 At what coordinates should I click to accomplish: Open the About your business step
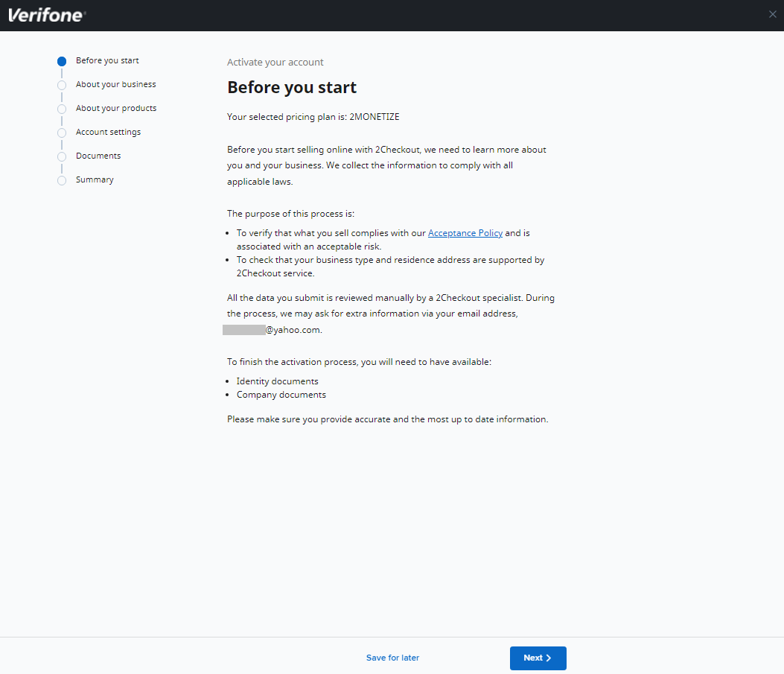coord(116,84)
